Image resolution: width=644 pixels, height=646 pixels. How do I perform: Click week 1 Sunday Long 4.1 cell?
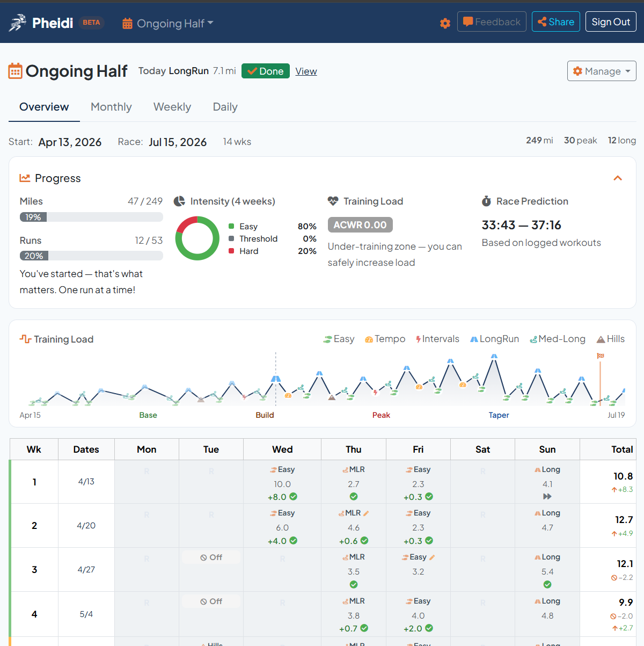click(x=547, y=482)
